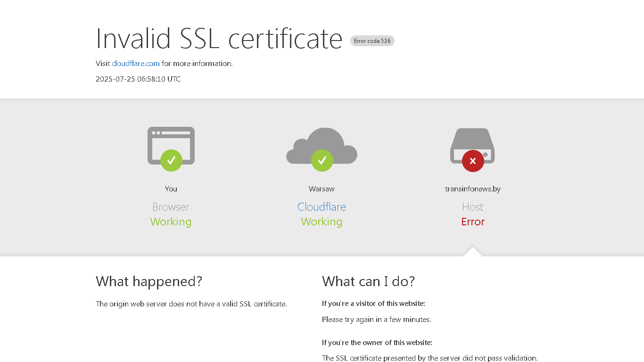
Task: Click the timestamp 2025-07-25 06:58:10 UTC
Action: click(x=138, y=79)
